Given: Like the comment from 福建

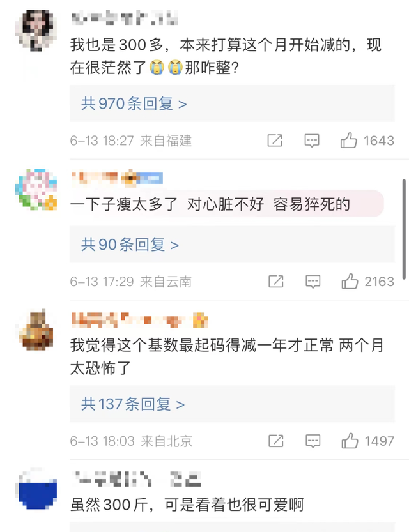Looking at the screenshot, I should tap(348, 140).
